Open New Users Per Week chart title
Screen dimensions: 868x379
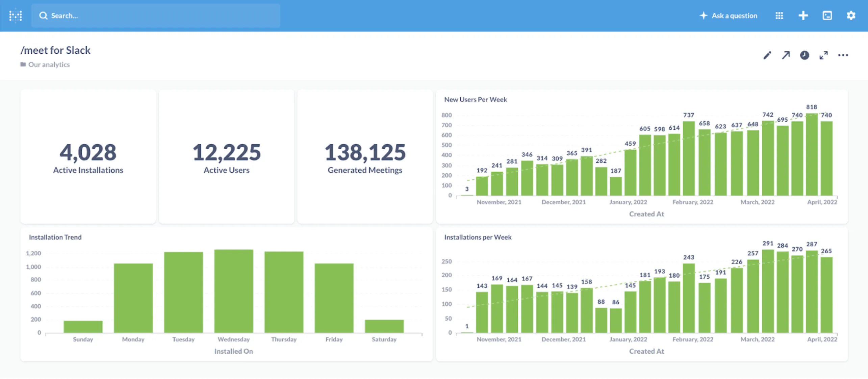pos(475,99)
